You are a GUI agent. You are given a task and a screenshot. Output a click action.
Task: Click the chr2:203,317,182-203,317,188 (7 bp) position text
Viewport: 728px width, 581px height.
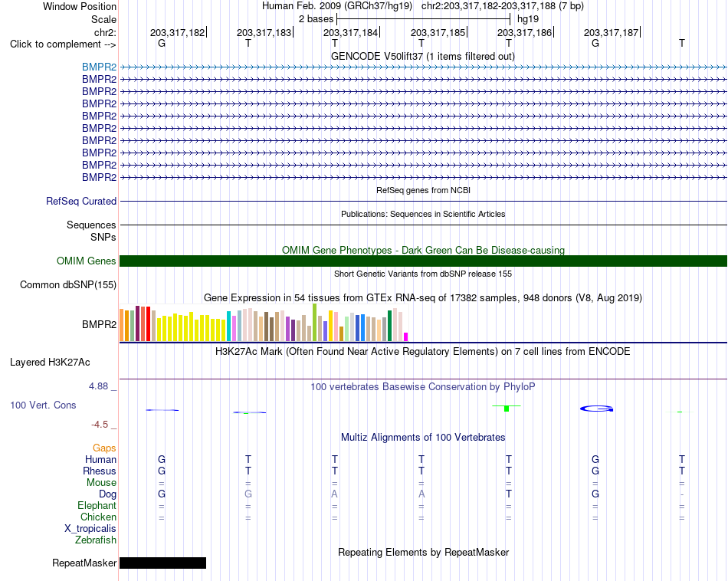503,6
